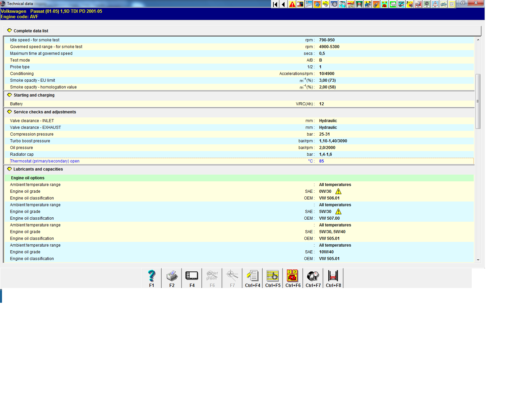Select the Turbo boost pressure row

[239, 141]
